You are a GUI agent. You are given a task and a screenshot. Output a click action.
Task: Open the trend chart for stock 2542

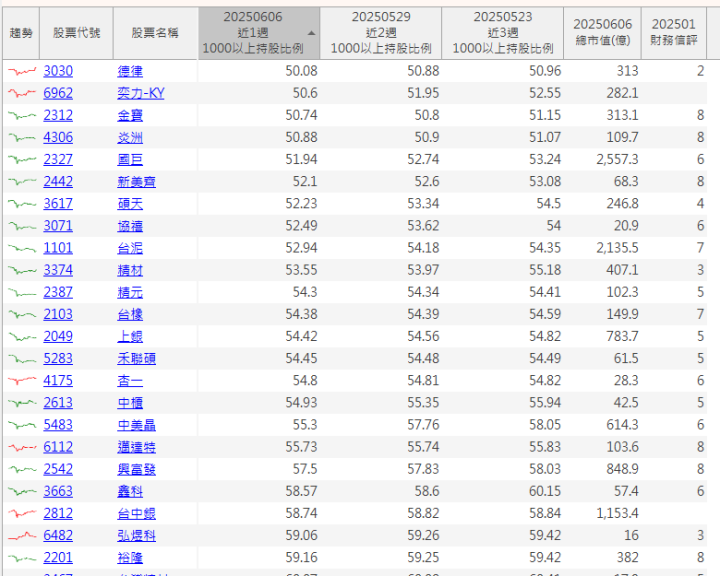(22, 469)
